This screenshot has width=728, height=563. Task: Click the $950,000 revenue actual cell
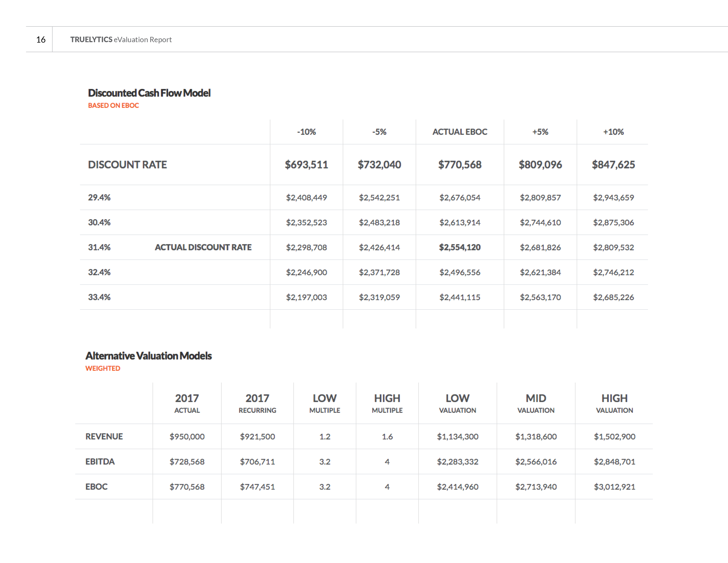[187, 436]
